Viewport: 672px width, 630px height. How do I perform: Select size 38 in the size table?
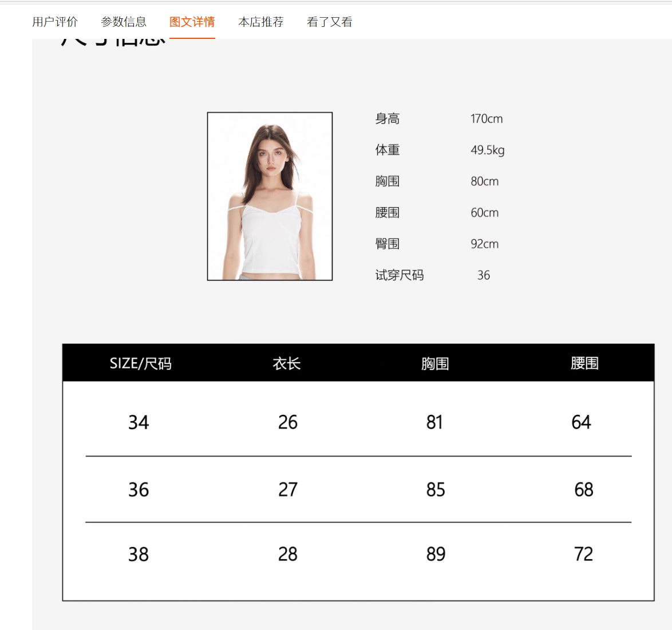pyautogui.click(x=139, y=554)
